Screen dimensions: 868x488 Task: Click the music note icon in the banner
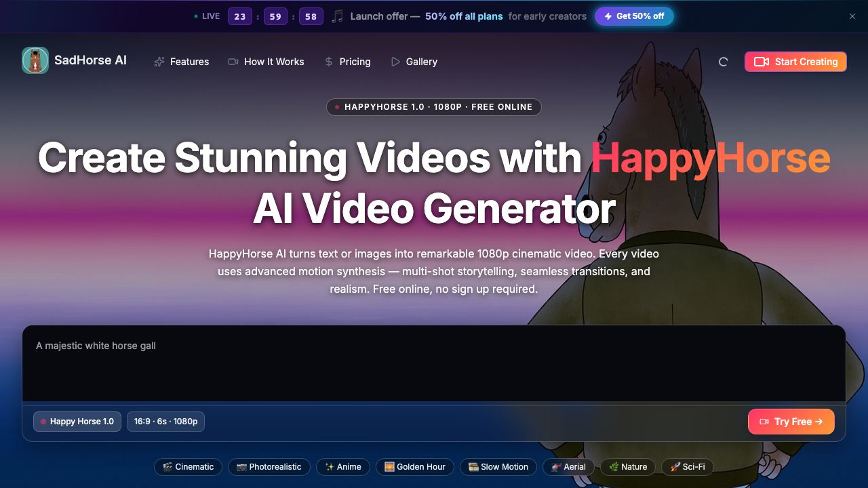tap(337, 16)
